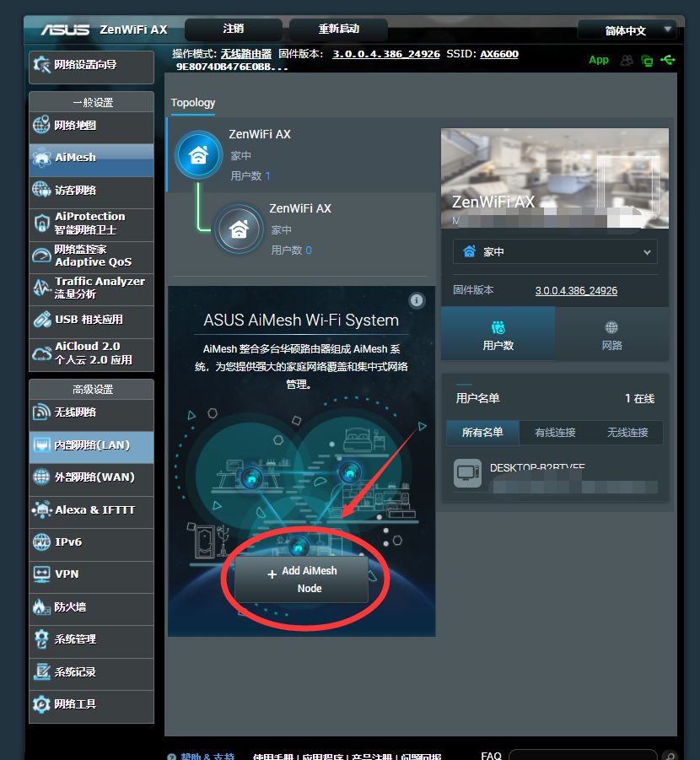Click the 内部网络(LAN) port icon
The width and height of the screenshot is (700, 760).
point(41,445)
